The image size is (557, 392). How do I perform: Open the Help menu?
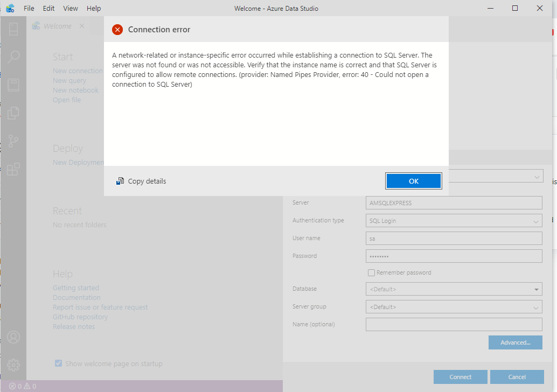94,8
